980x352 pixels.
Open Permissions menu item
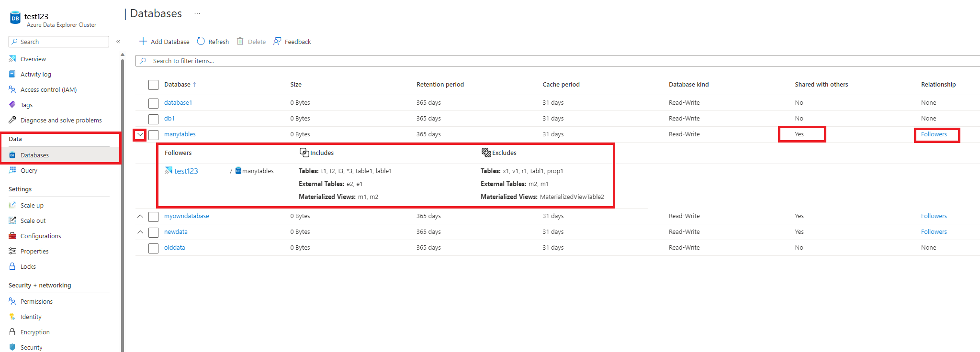[36, 302]
